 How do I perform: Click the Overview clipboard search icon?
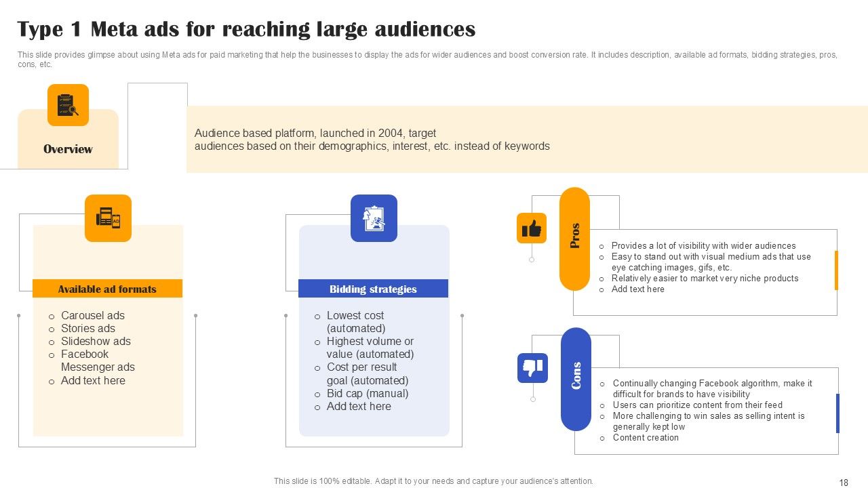point(68,105)
